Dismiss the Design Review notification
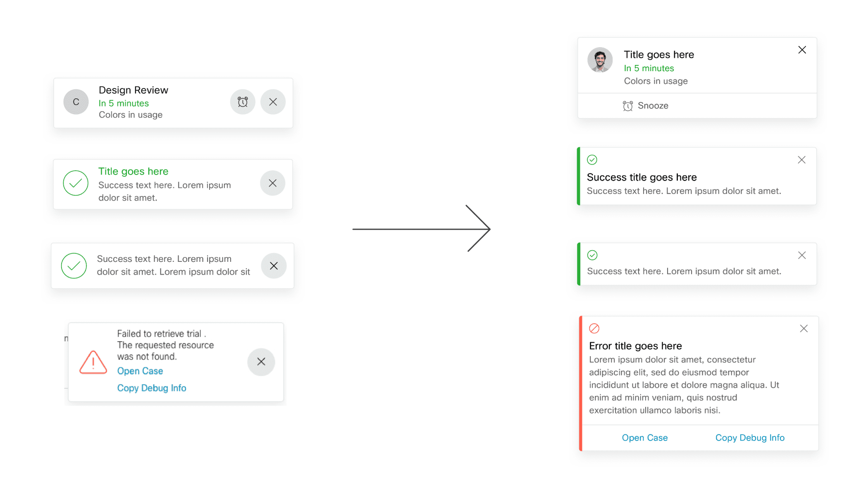Screen dimensions: 868x484 point(273,102)
